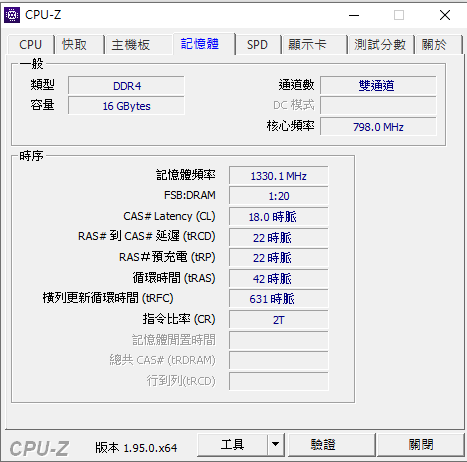Click the tRP 22 時脈 value
Image resolution: width=467 pixels, height=462 pixels.
(279, 258)
